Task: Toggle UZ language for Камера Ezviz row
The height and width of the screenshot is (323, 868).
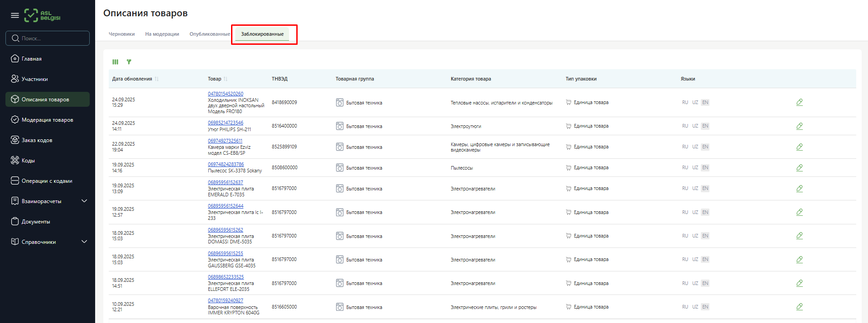Action: [x=695, y=147]
